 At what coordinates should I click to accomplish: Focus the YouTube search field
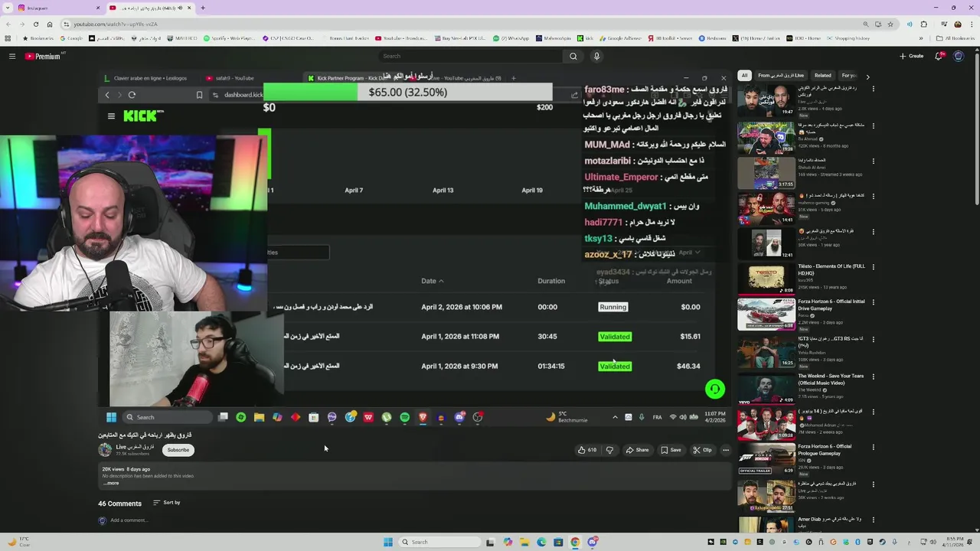pyautogui.click(x=471, y=56)
